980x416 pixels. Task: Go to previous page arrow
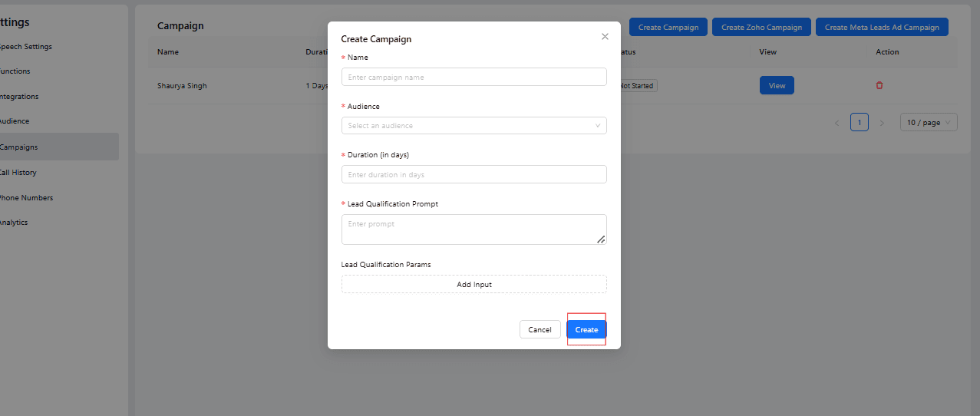pyautogui.click(x=837, y=123)
